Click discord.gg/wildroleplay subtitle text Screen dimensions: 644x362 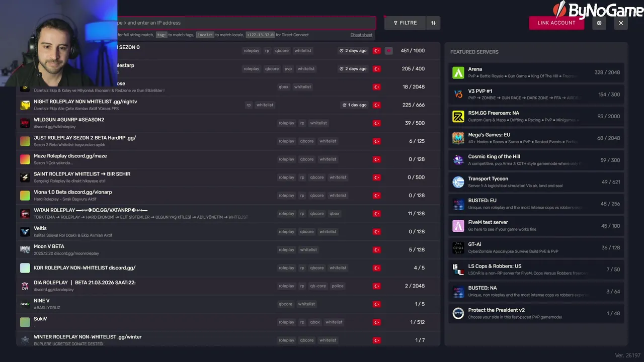pyautogui.click(x=55, y=127)
